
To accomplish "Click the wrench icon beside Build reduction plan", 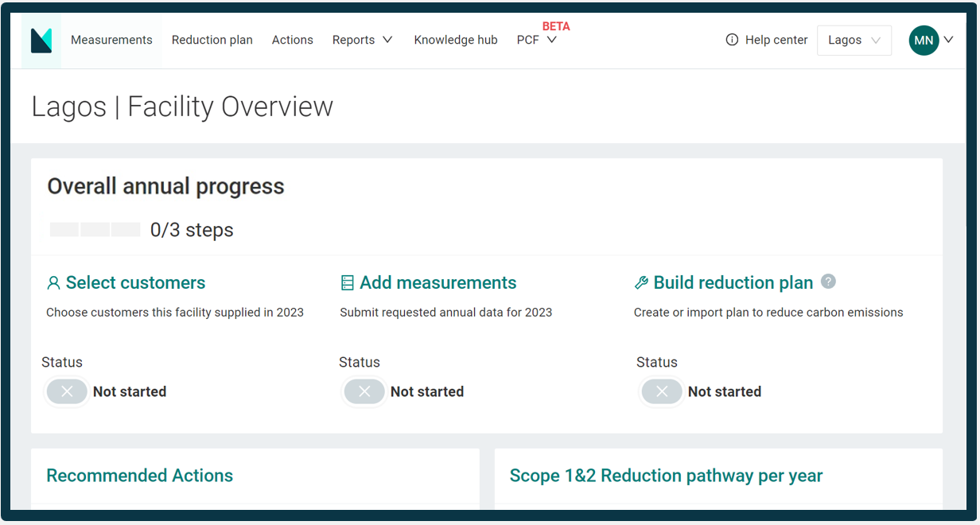I will 641,283.
